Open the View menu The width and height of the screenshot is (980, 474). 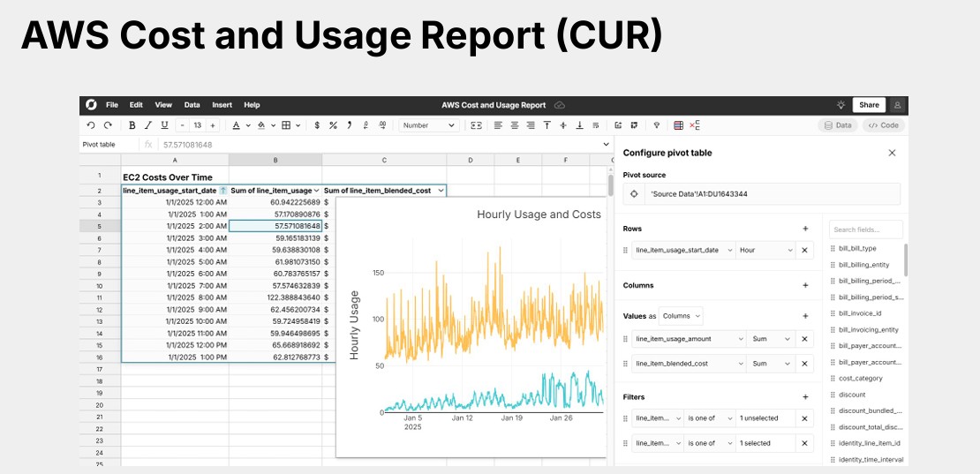point(163,105)
